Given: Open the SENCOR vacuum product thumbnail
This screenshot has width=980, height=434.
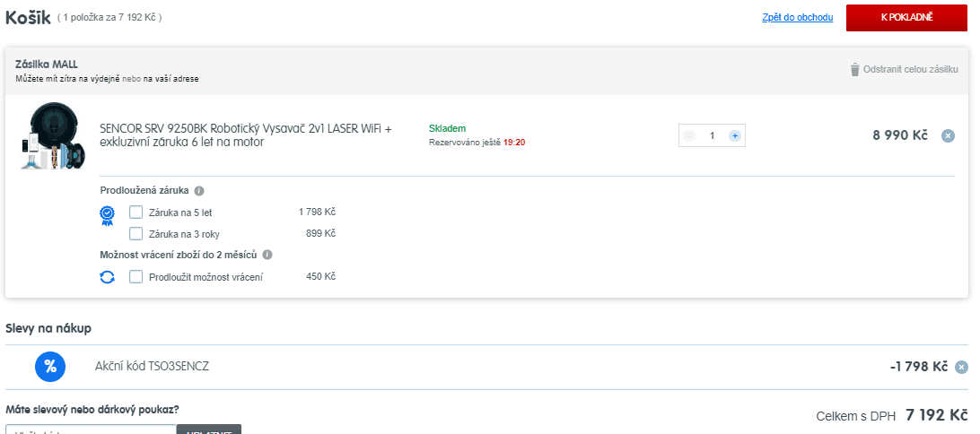Looking at the screenshot, I should point(52,137).
